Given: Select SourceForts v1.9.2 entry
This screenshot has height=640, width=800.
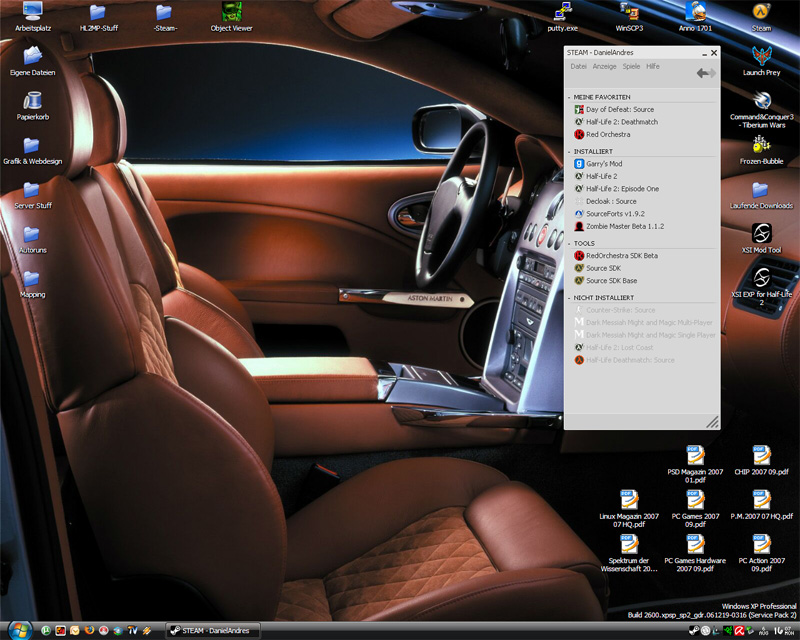Looking at the screenshot, I should (x=616, y=213).
